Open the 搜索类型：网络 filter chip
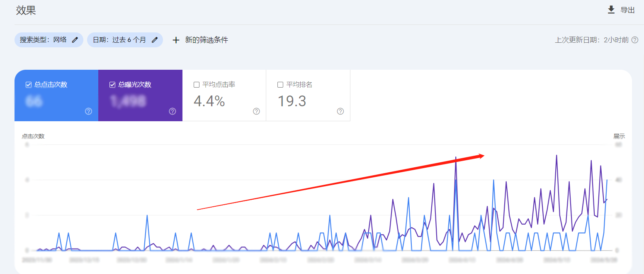This screenshot has height=274, width=644. [x=43, y=40]
